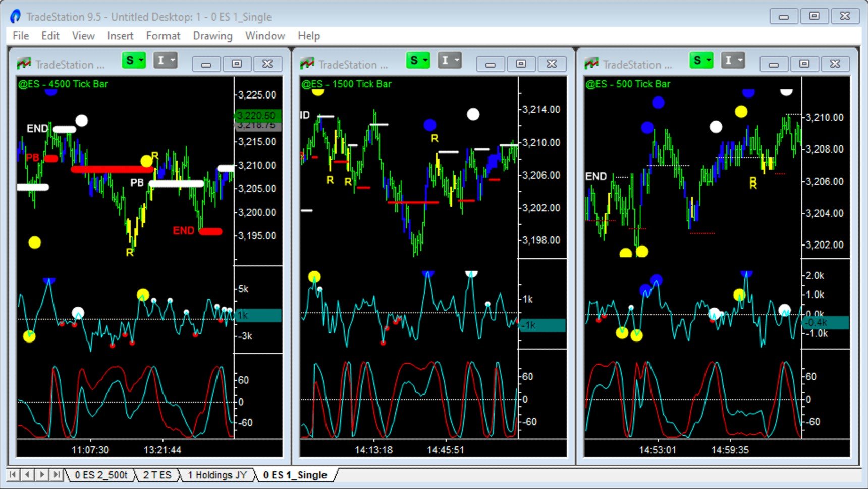Click the 3,220.50 green price label
The height and width of the screenshot is (489, 868).
(x=258, y=116)
